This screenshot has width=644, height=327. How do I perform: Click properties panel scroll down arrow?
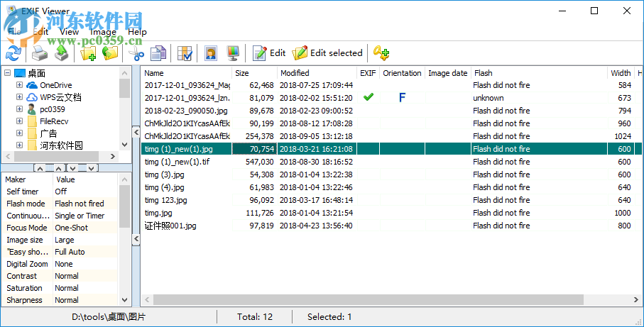pyautogui.click(x=125, y=300)
